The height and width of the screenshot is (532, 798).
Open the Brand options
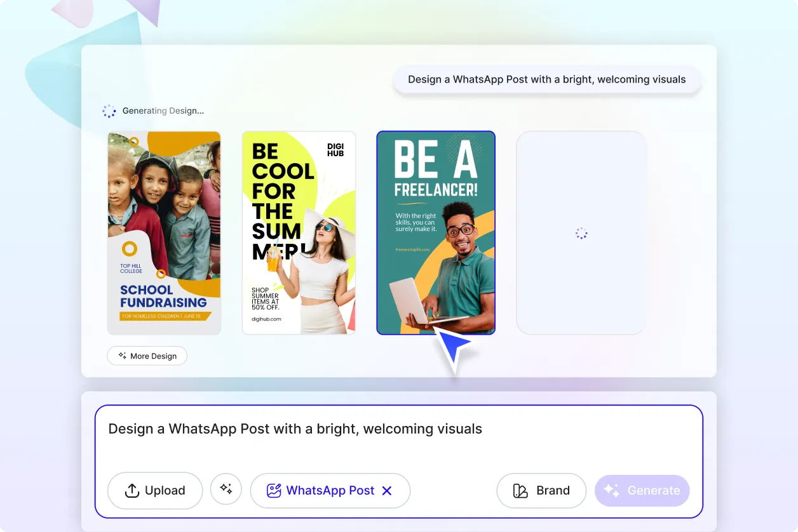click(x=541, y=491)
